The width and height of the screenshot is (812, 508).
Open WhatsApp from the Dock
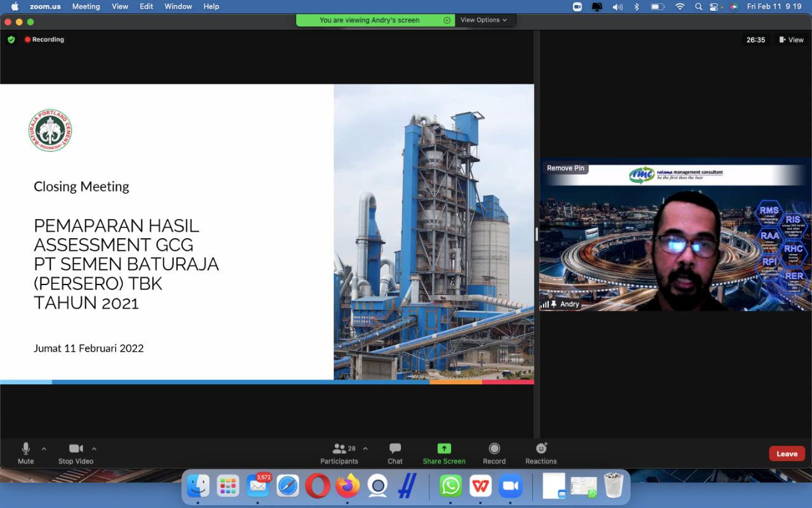[x=450, y=486]
